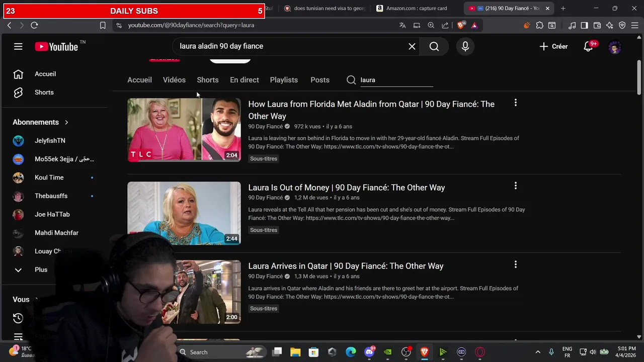Open more options for 'Laura Arrives in Qatar'
The height and width of the screenshot is (362, 644).
click(x=515, y=264)
